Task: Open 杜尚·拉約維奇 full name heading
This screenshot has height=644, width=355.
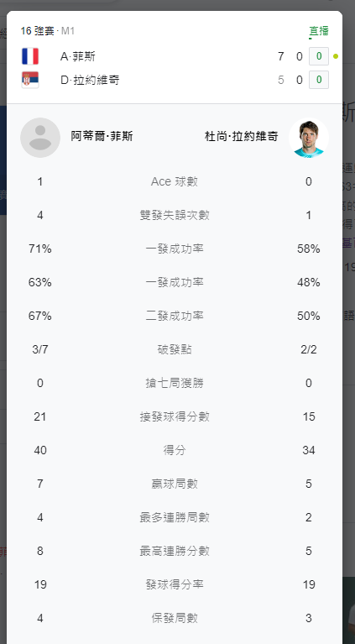Action: coord(242,136)
